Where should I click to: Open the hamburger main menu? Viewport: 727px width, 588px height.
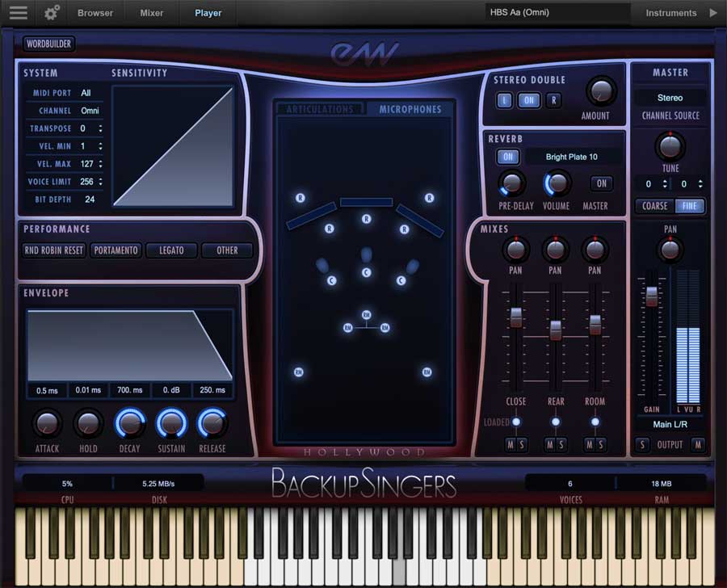[18, 13]
